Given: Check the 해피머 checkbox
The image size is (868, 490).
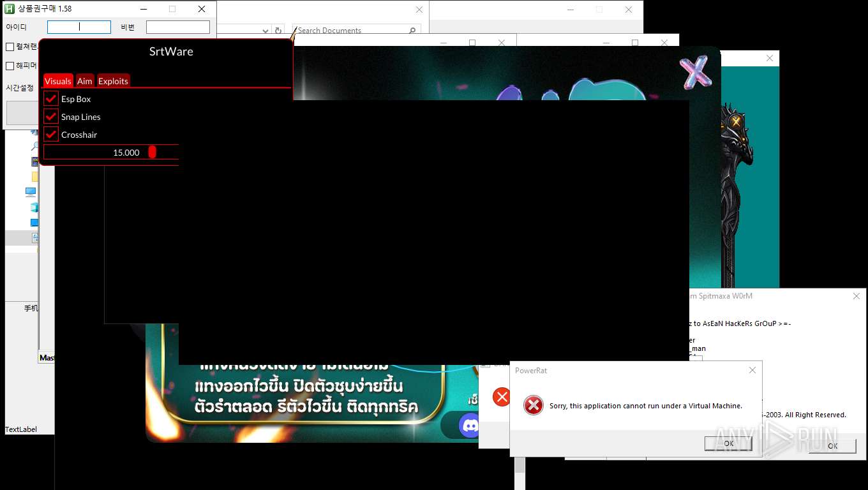Looking at the screenshot, I should [10, 66].
